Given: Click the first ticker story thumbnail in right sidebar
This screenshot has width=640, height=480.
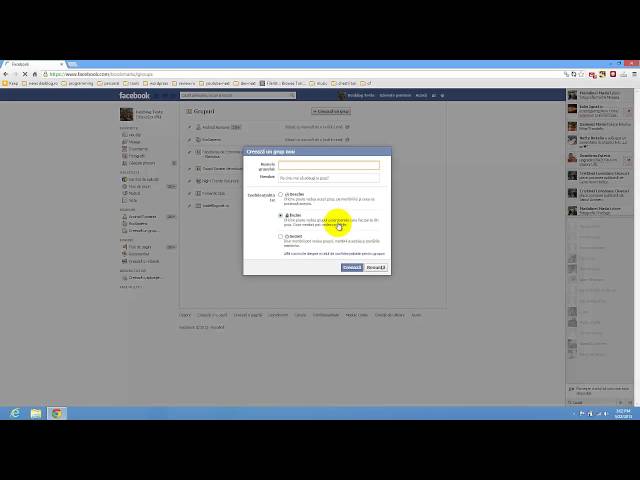Looking at the screenshot, I should click(572, 95).
